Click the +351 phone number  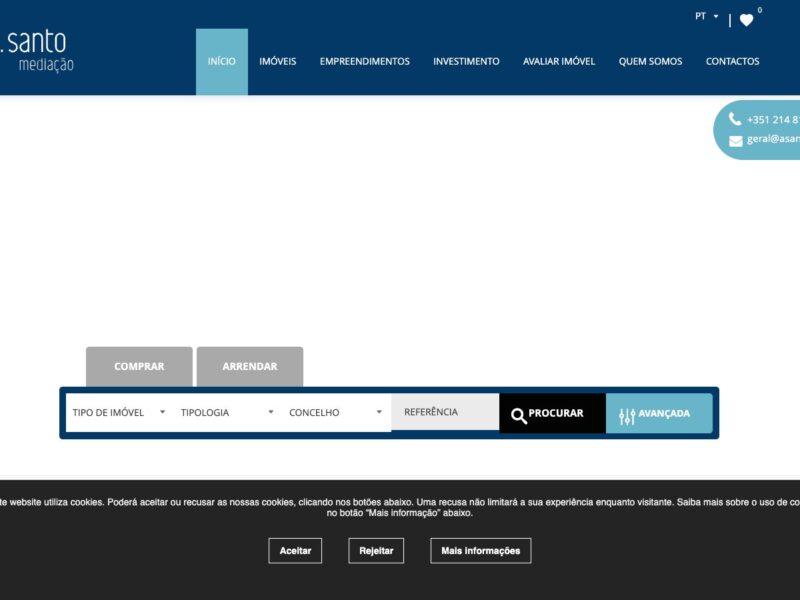click(773, 120)
